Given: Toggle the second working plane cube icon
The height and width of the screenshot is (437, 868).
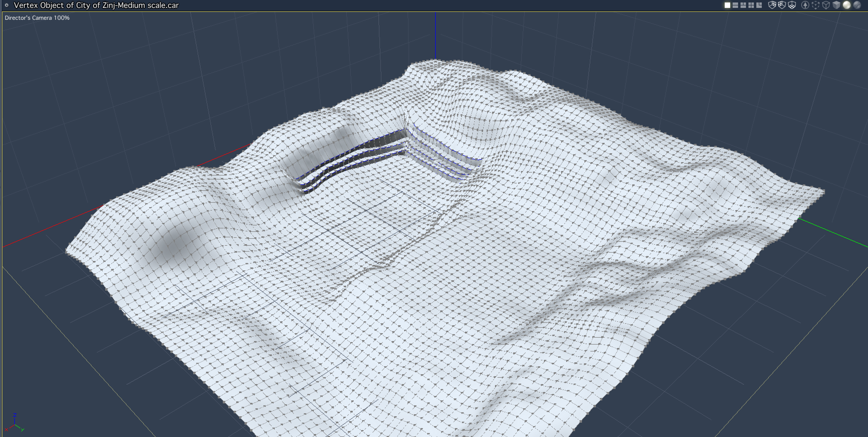Looking at the screenshot, I should pyautogui.click(x=782, y=5).
